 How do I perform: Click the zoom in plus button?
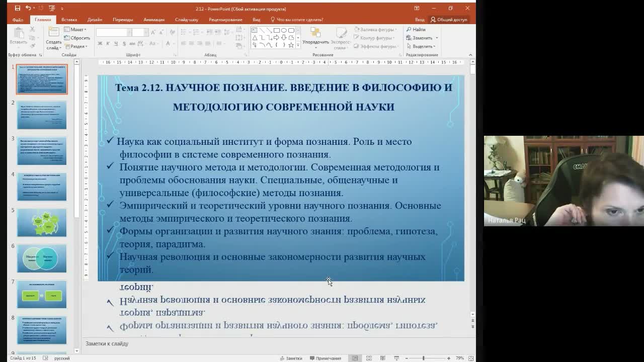449,358
